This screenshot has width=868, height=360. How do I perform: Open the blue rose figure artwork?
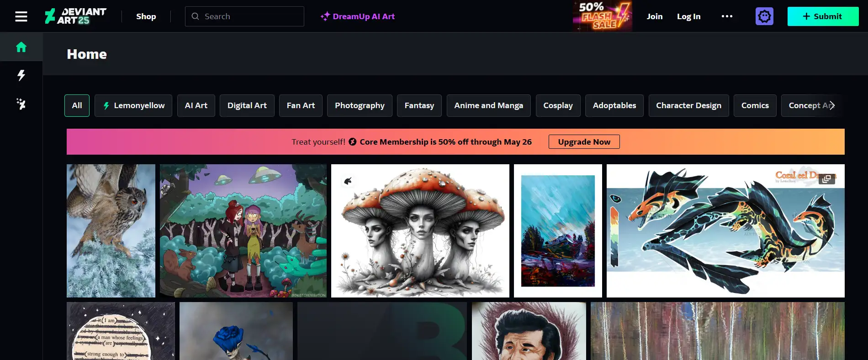(x=236, y=331)
